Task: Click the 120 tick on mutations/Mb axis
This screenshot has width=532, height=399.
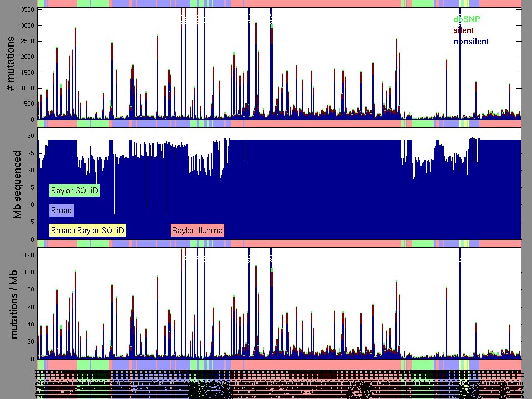Action: (28, 255)
